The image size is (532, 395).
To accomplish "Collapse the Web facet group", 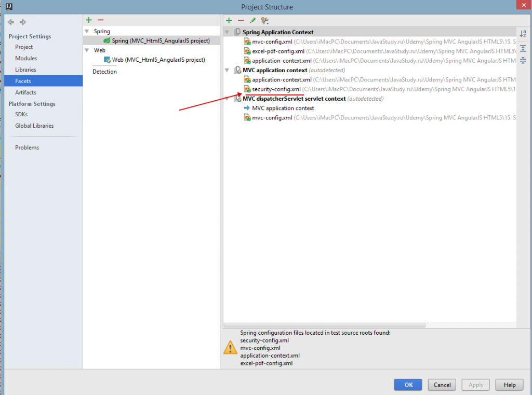I will point(87,50).
